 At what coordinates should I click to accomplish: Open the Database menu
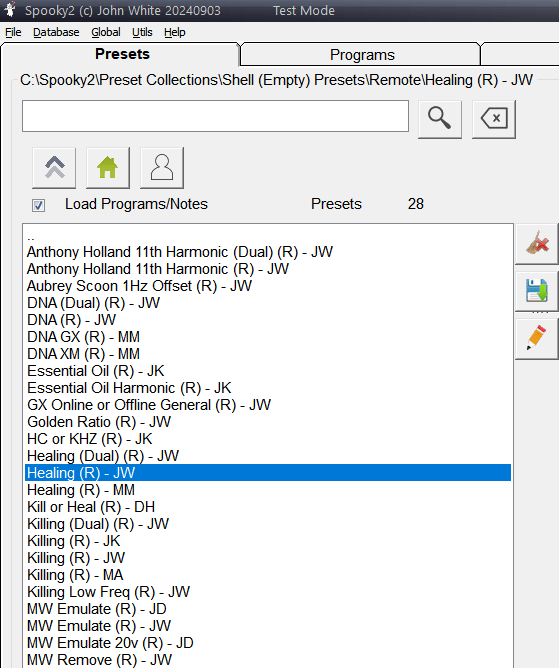pos(56,32)
